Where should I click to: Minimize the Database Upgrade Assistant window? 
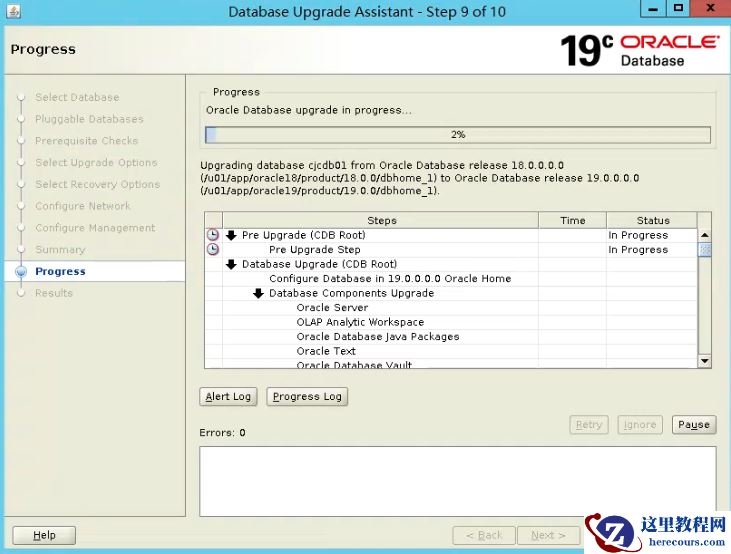click(654, 9)
